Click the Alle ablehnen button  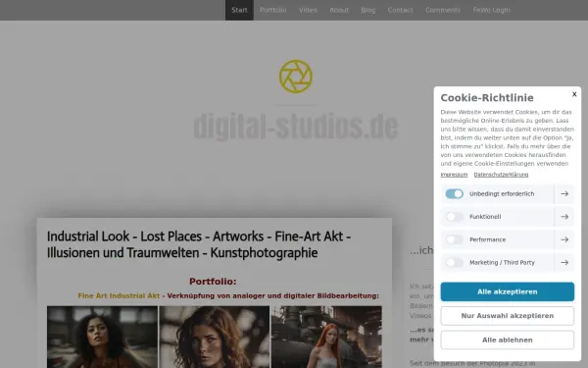click(507, 340)
